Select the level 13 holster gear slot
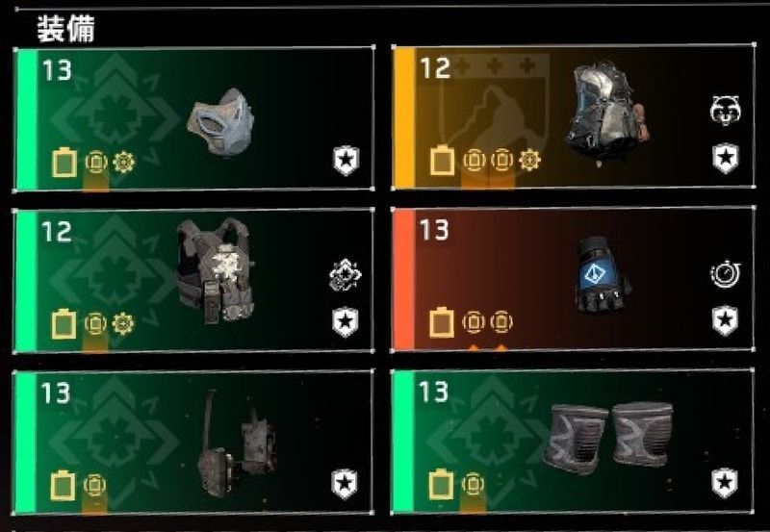The image size is (770, 532). click(x=193, y=443)
